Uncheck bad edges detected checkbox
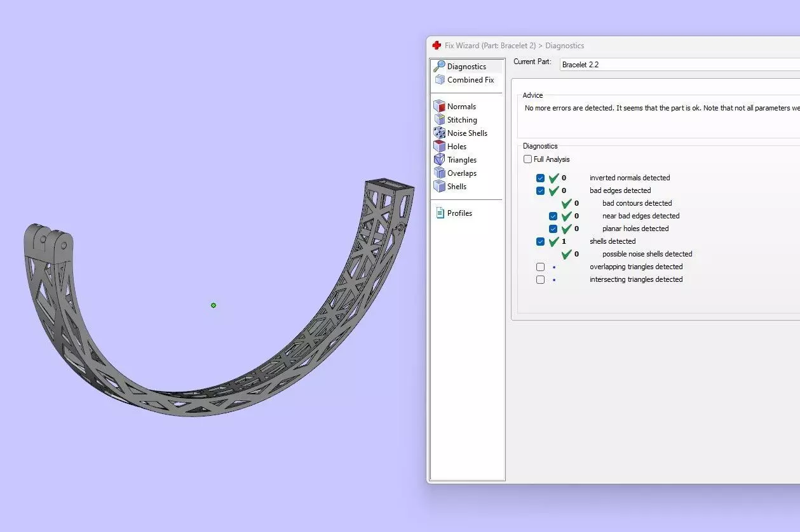 tap(540, 190)
